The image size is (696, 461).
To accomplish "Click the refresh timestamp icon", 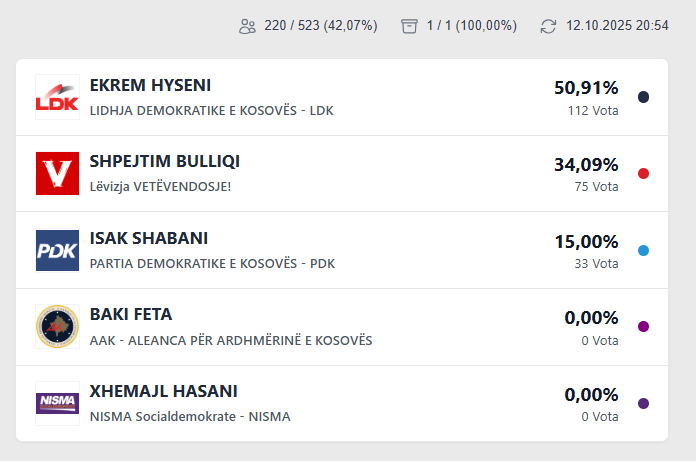I will pos(548,26).
